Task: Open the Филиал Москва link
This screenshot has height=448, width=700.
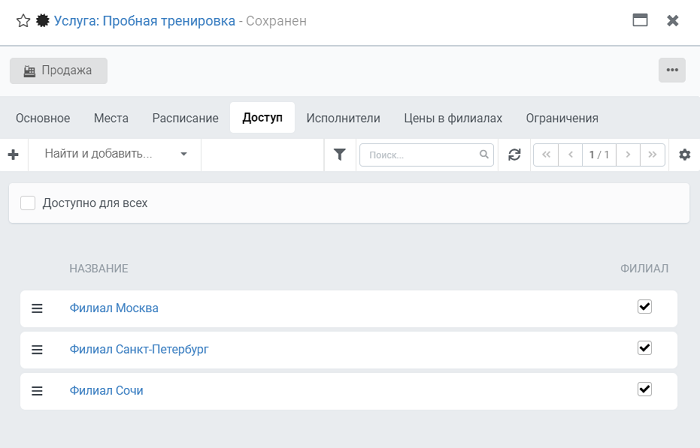Action: [114, 308]
